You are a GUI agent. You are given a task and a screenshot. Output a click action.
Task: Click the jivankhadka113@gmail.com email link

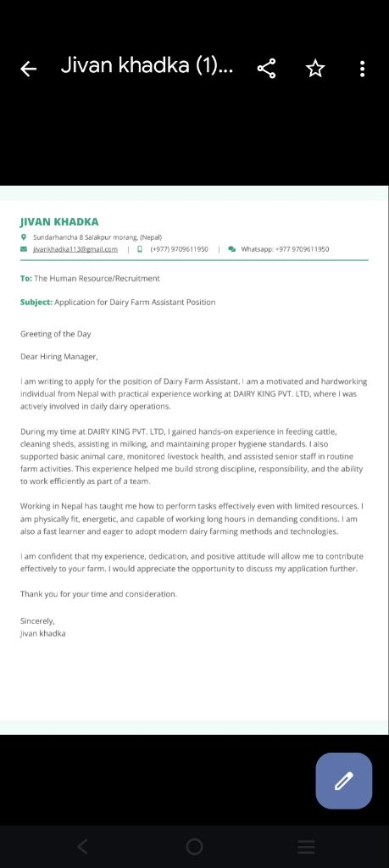75,249
